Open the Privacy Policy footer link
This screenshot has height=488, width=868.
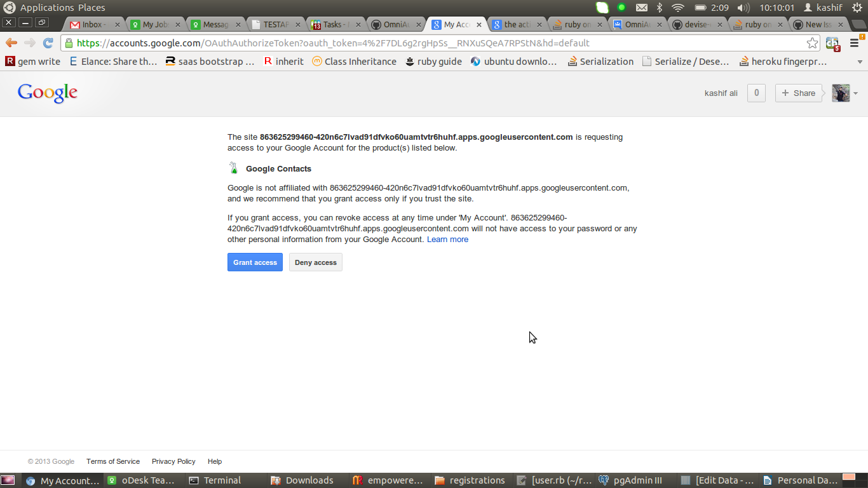(x=173, y=461)
